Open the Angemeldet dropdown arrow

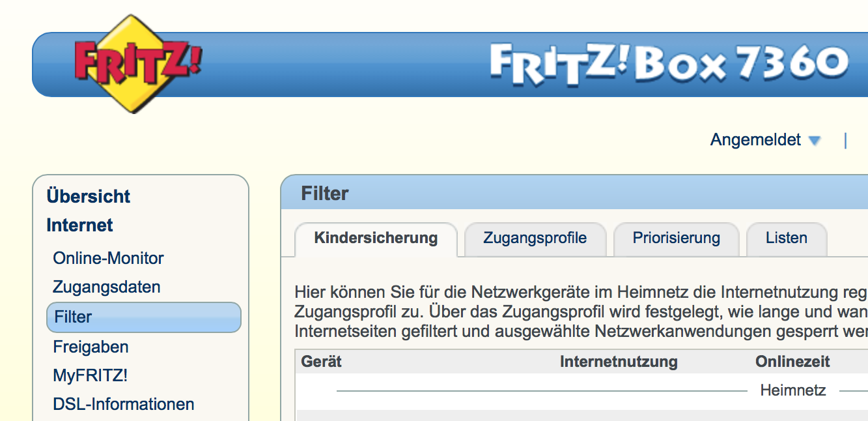814,140
